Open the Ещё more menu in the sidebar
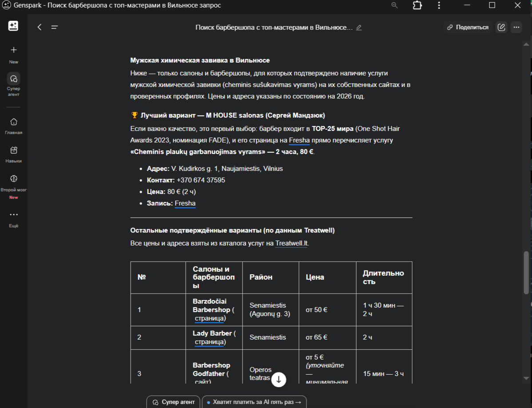Viewport: 532px width, 408px height. tap(14, 219)
